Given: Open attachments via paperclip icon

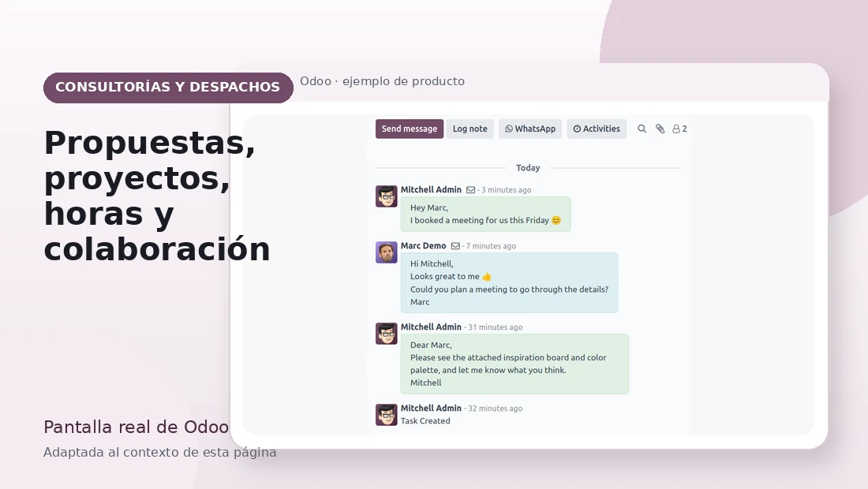Looking at the screenshot, I should 660,129.
